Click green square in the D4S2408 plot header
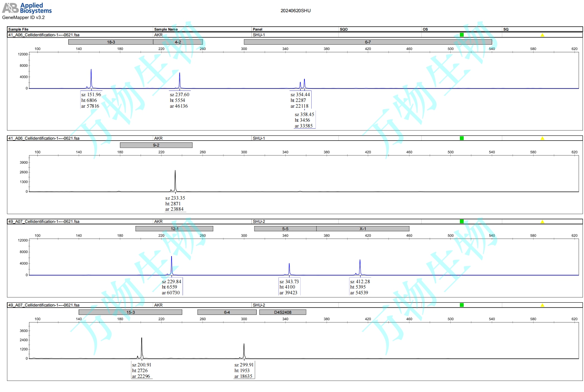Image resolution: width=584 pixels, height=392 pixels. 461,305
